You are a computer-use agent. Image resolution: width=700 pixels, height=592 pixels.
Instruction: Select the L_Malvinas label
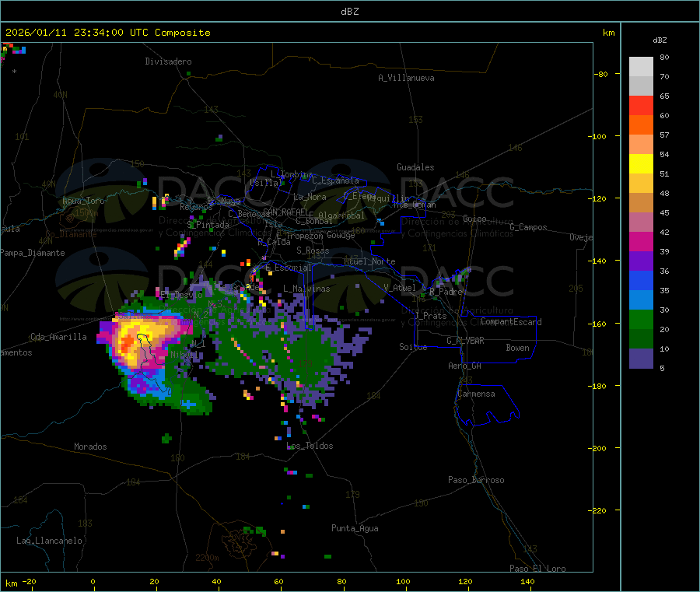[x=306, y=289]
